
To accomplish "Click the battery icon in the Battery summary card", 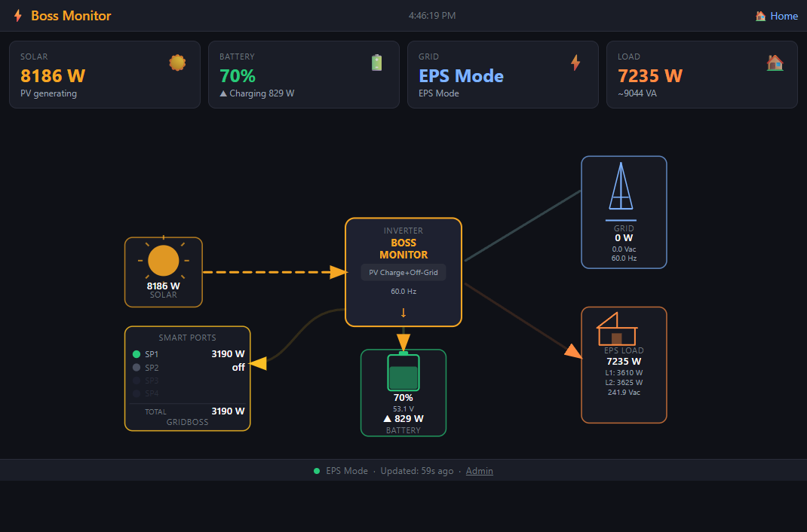I will click(377, 63).
